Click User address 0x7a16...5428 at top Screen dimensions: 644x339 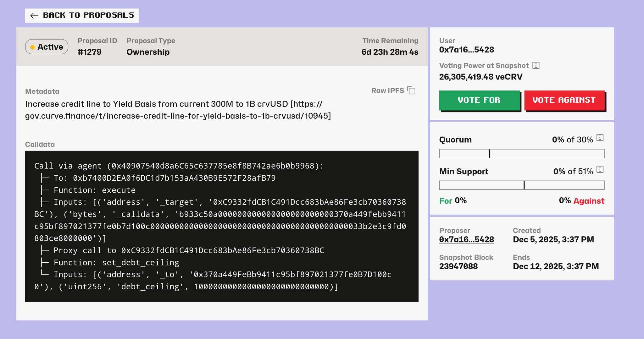coord(467,50)
